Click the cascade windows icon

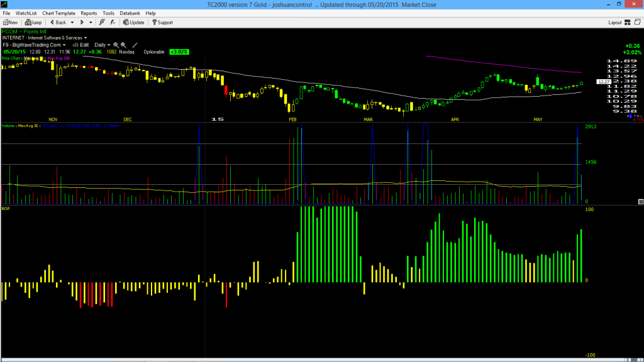tap(638, 22)
